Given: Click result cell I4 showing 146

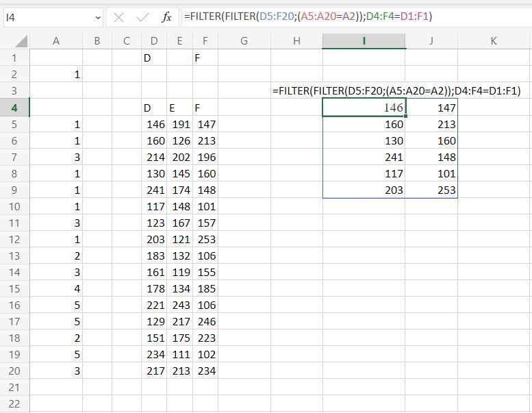Looking at the screenshot, I should (364, 108).
